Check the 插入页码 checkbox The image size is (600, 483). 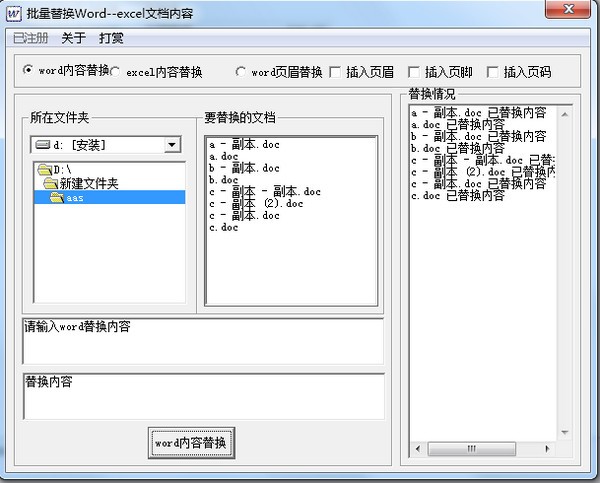coord(492,72)
